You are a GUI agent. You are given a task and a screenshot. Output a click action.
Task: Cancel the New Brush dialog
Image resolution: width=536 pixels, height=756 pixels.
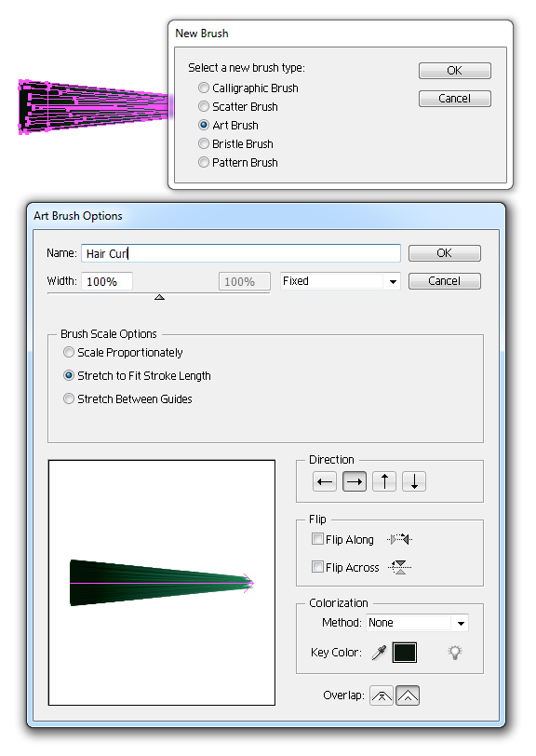coord(454,99)
